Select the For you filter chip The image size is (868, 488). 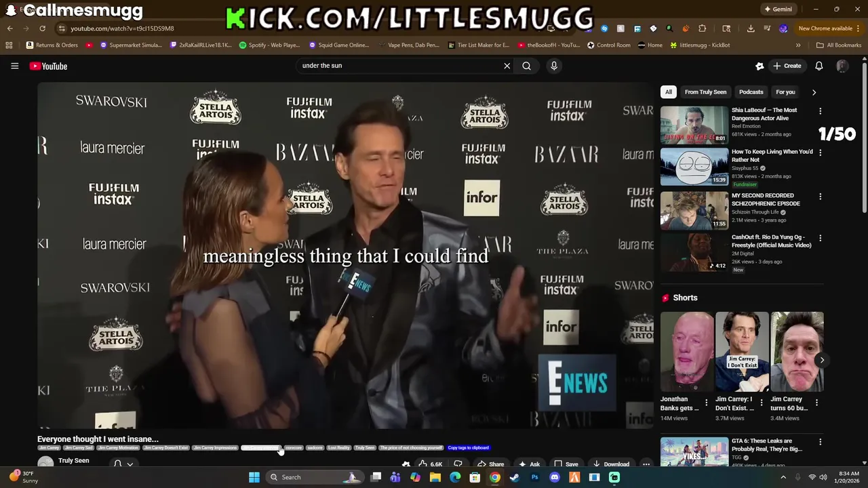tap(785, 92)
